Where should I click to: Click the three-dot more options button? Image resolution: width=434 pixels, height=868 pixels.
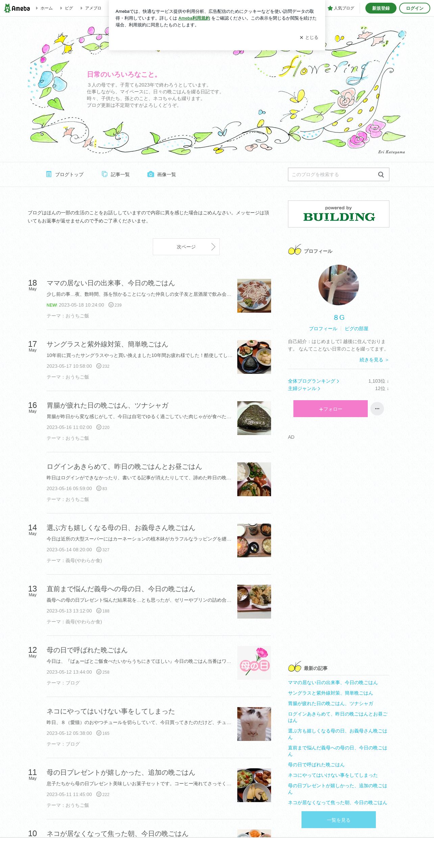tap(377, 409)
